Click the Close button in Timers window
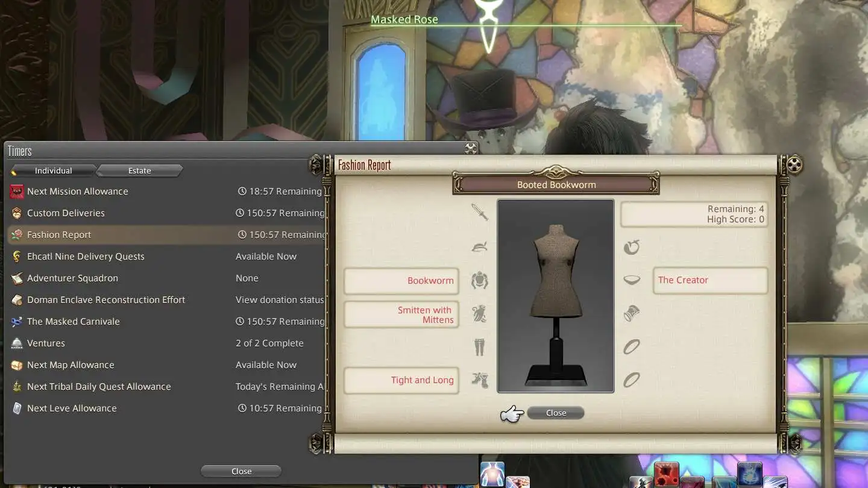The height and width of the screenshot is (488, 868). pyautogui.click(x=241, y=471)
